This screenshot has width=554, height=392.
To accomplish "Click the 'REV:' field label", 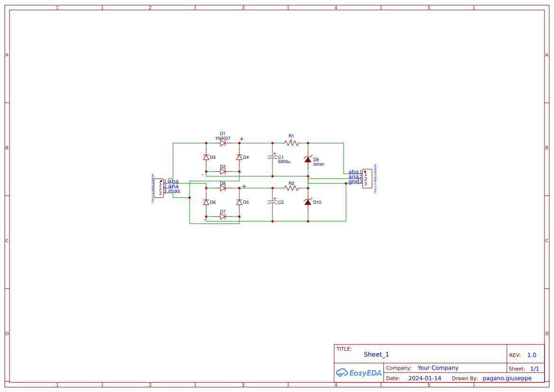I will tap(515, 355).
